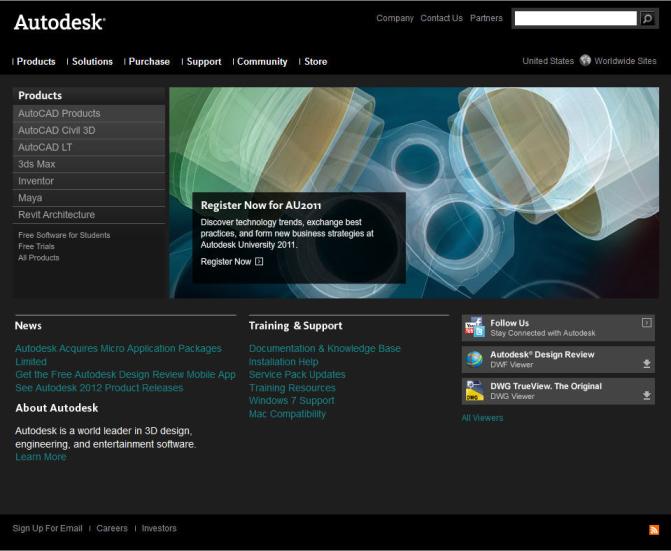Open the Company link

pos(395,18)
